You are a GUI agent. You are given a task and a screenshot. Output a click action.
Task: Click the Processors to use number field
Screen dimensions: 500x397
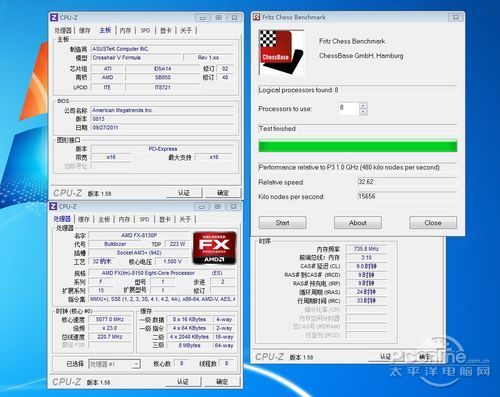click(349, 108)
